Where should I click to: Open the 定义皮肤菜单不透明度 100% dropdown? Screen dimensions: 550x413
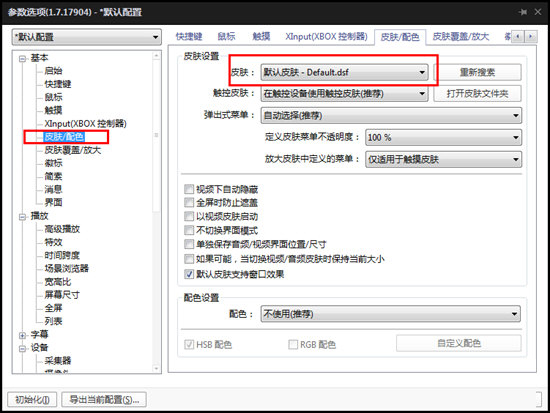pyautogui.click(x=443, y=137)
